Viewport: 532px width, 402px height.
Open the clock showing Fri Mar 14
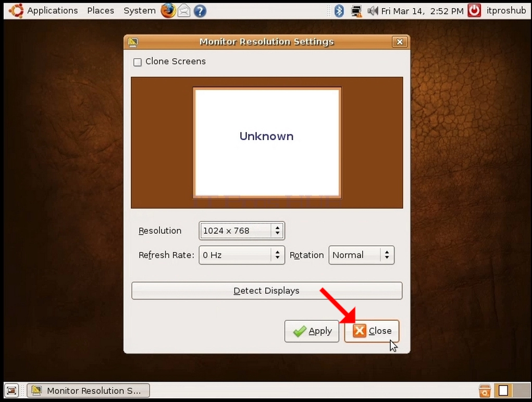(x=422, y=11)
